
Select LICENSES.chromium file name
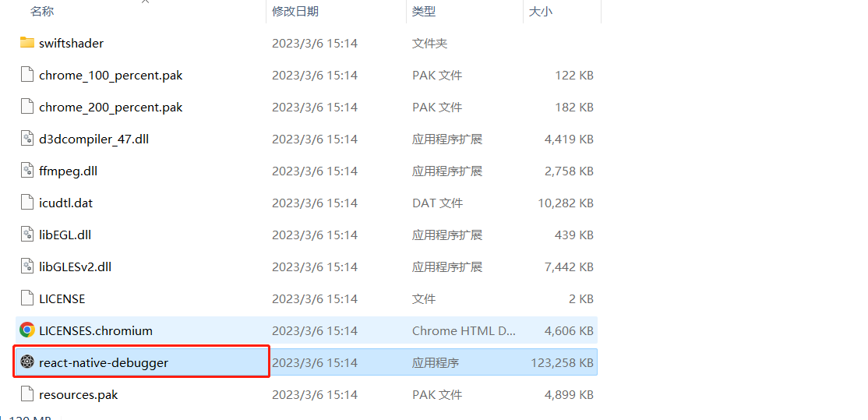click(96, 331)
